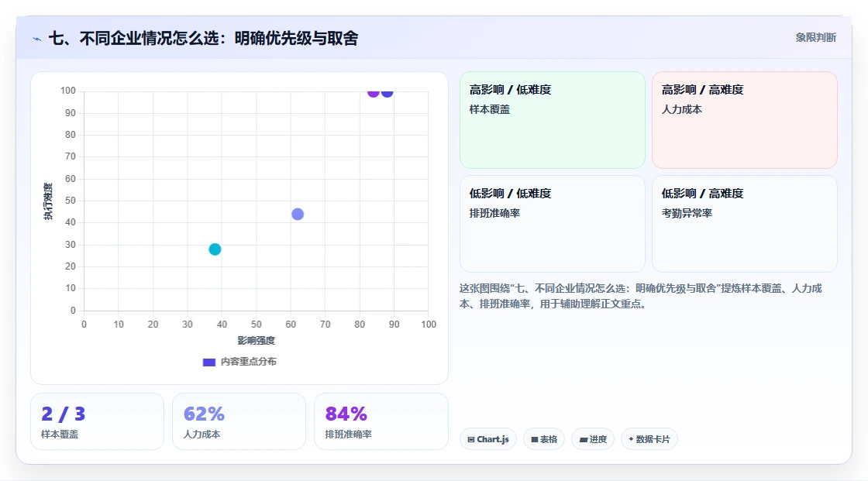Open the 高影响 / 高难度 quadrant card
Viewport: 868px width, 481px height.
coord(745,120)
